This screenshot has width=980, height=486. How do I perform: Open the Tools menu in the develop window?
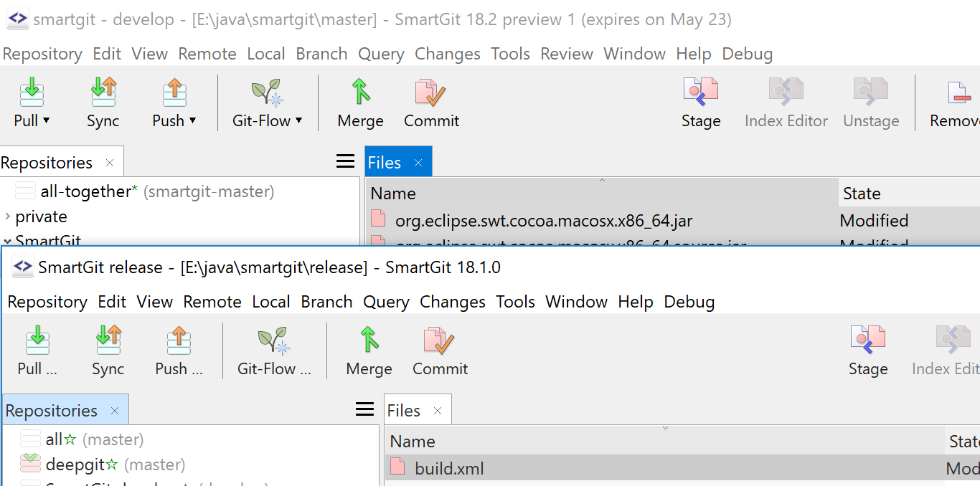(x=510, y=54)
